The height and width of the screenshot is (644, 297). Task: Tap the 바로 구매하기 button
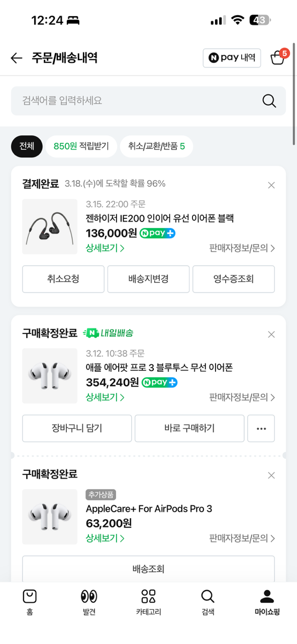[x=189, y=428]
